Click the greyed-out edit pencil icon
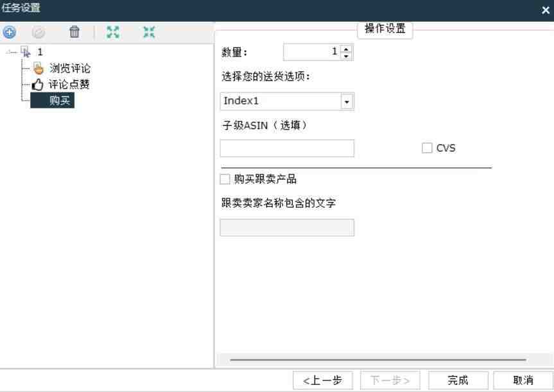 (x=38, y=33)
